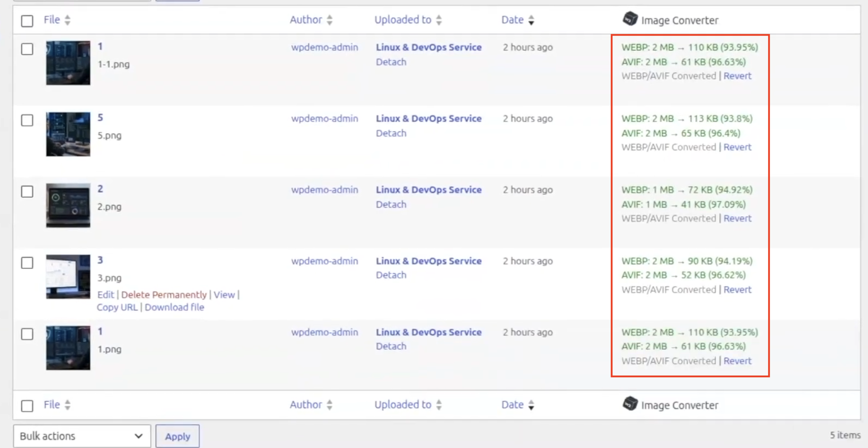Click wpdemo-admin author for 3.png

(x=324, y=261)
